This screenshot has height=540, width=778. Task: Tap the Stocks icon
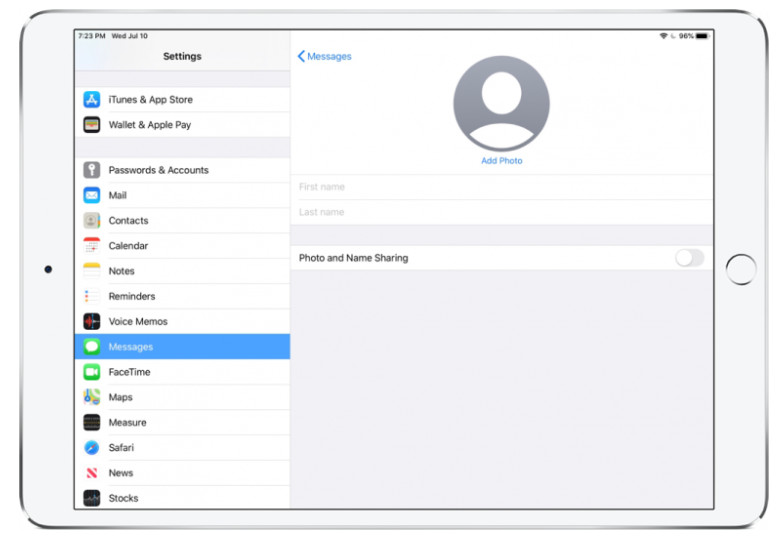[92, 498]
